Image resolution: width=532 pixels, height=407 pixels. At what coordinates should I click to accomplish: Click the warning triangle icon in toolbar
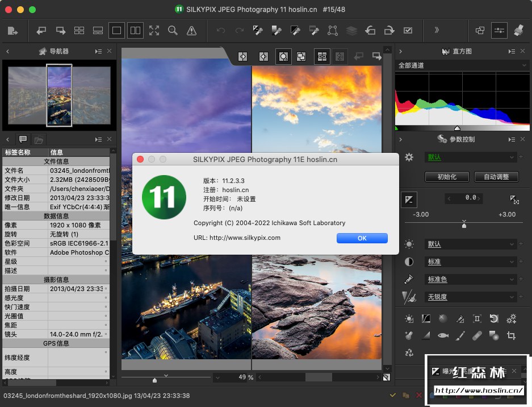coord(191,31)
